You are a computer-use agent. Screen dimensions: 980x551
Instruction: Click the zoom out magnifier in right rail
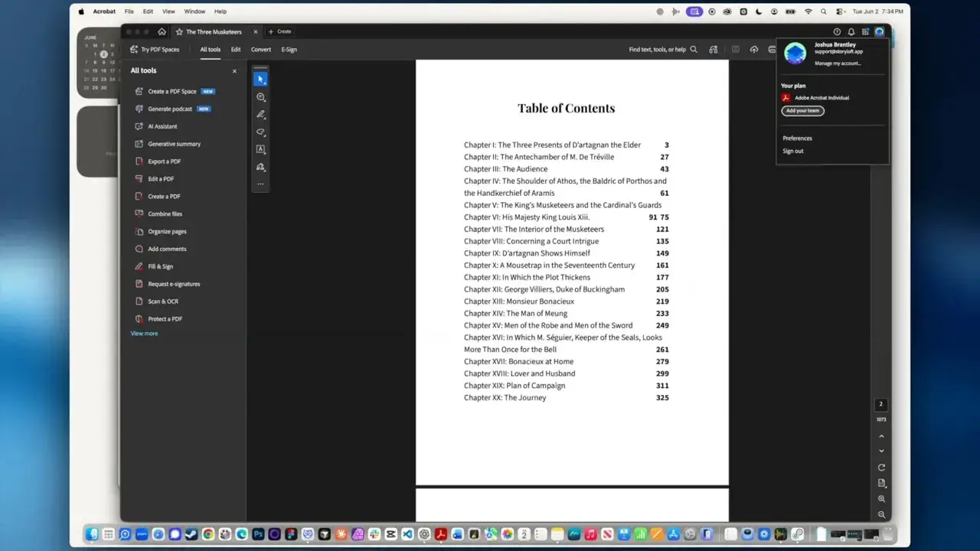(881, 515)
